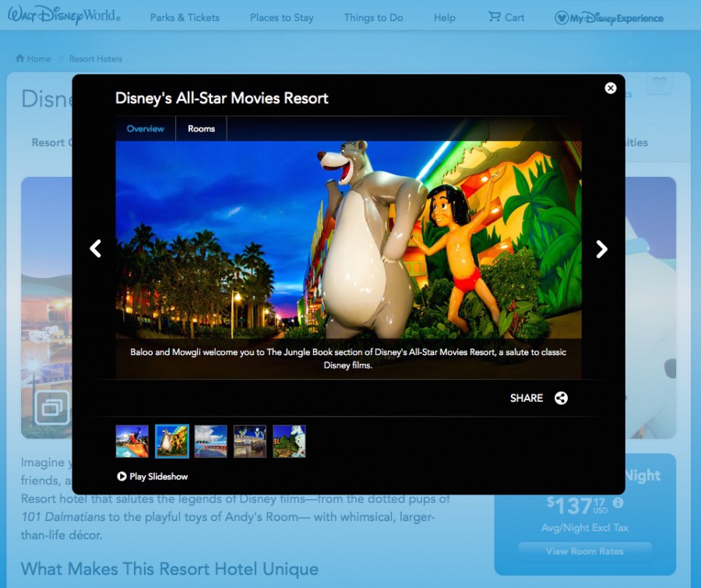Open the Places to Stay menu
The height and width of the screenshot is (588, 701).
282,17
